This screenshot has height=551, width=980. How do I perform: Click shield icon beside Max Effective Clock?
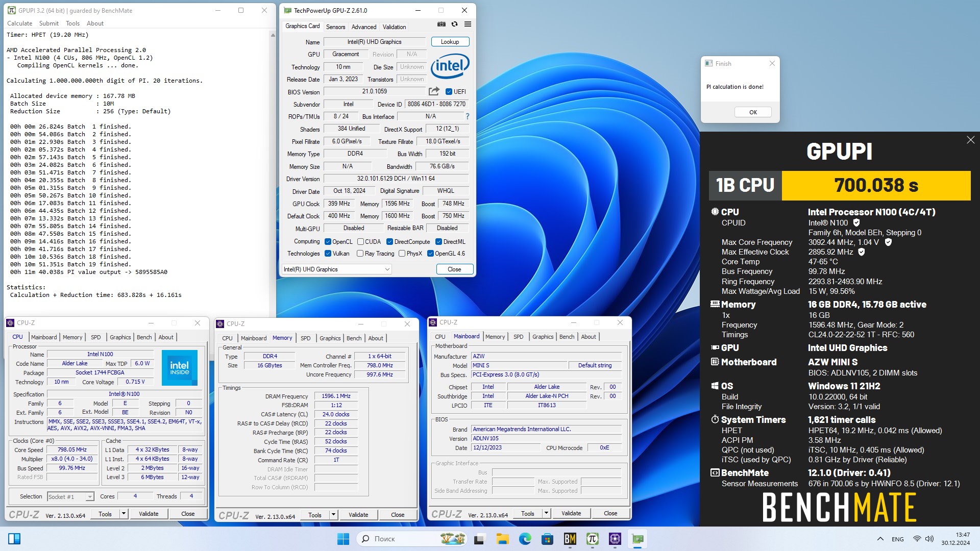[862, 252]
